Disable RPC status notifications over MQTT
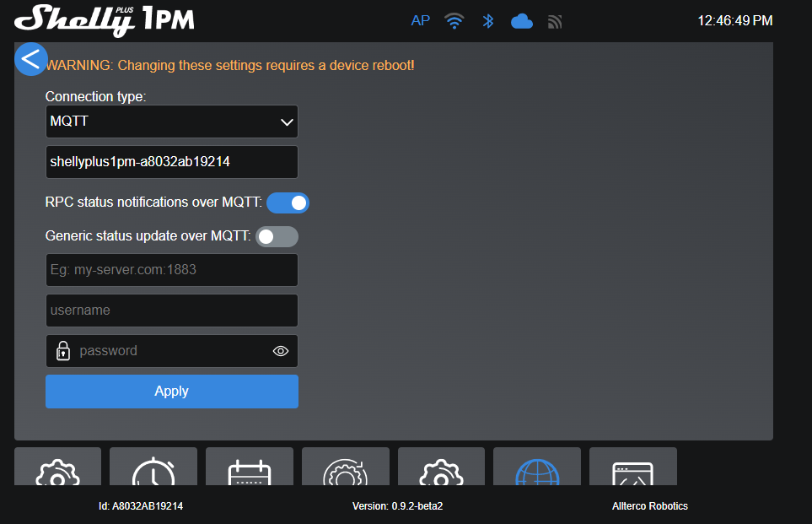The image size is (812, 524). (288, 203)
